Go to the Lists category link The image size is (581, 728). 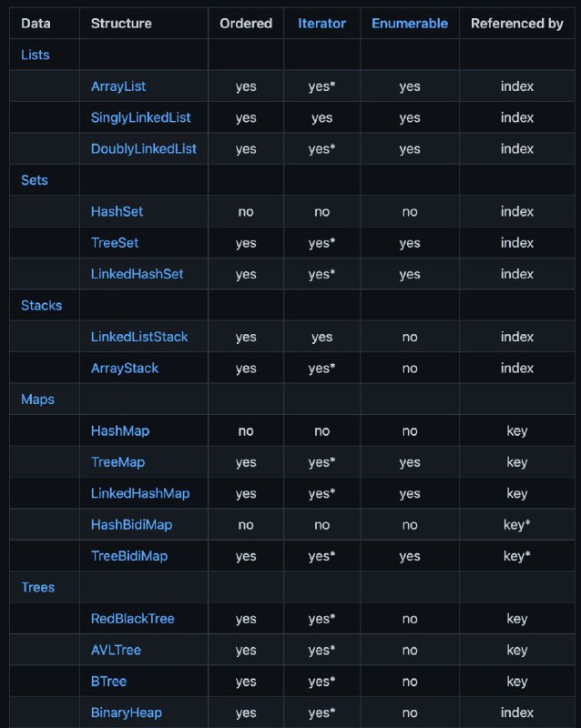(36, 55)
